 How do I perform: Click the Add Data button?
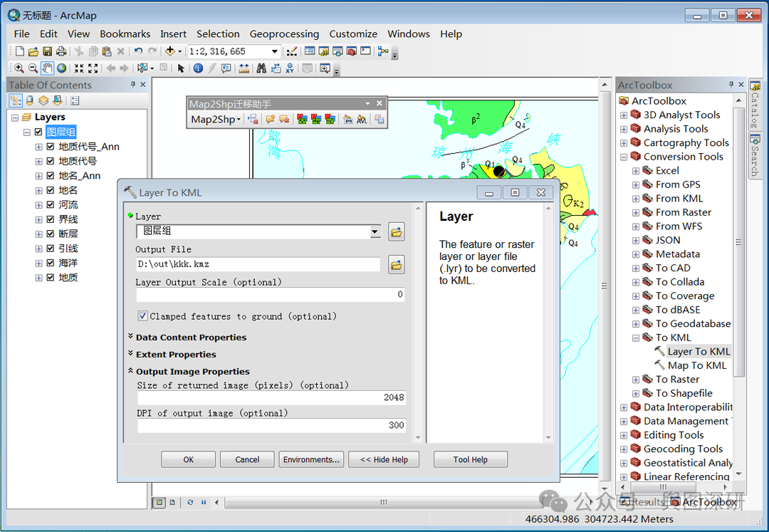point(170,51)
